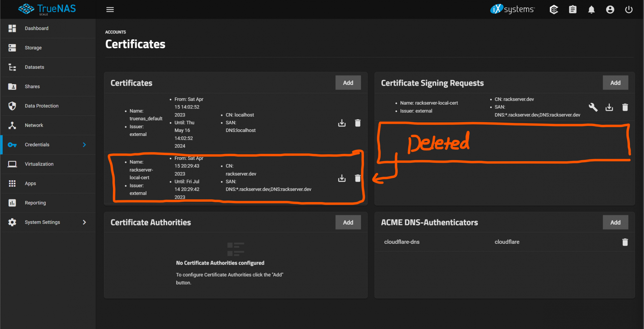Click the ACCOUNTS breadcrumb
The height and width of the screenshot is (329, 644).
pyautogui.click(x=115, y=32)
